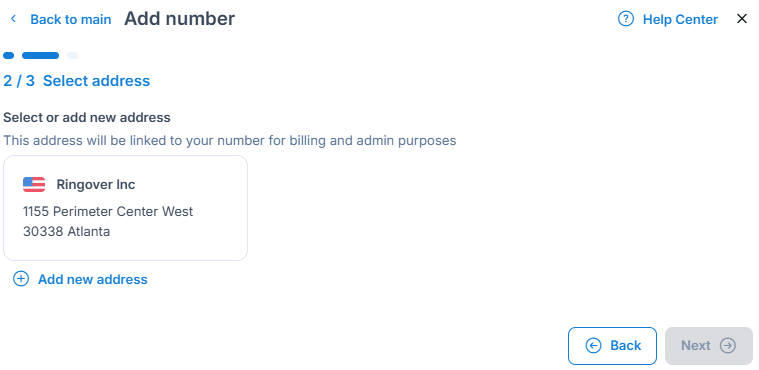Viewport: 759px width, 370px height.
Task: Open the Help Center link
Action: (x=680, y=19)
